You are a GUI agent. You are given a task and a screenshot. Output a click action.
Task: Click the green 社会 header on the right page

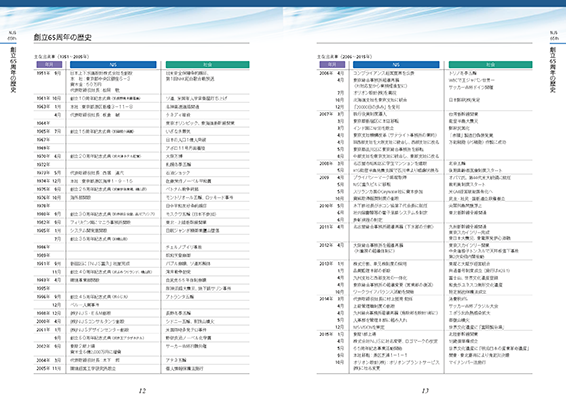[x=490, y=65]
